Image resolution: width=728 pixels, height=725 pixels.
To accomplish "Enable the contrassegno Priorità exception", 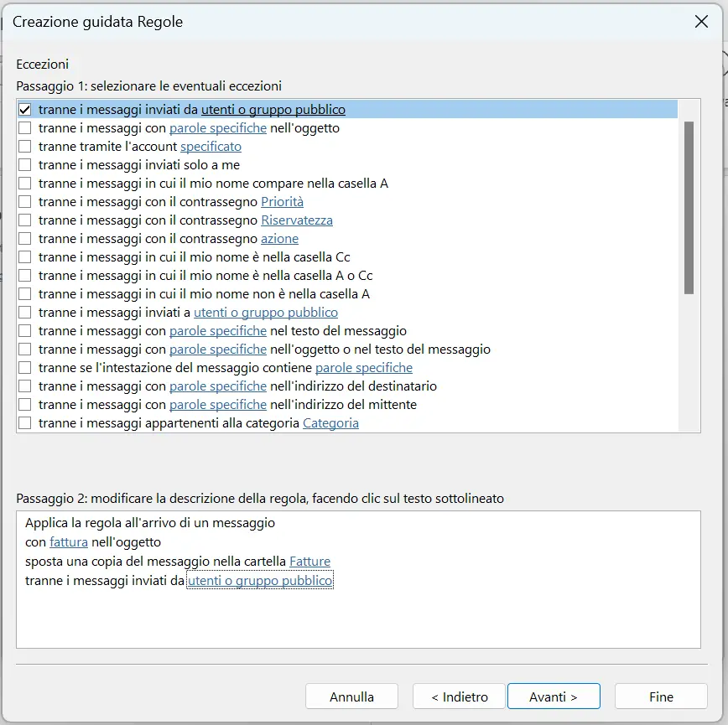I will [23, 201].
